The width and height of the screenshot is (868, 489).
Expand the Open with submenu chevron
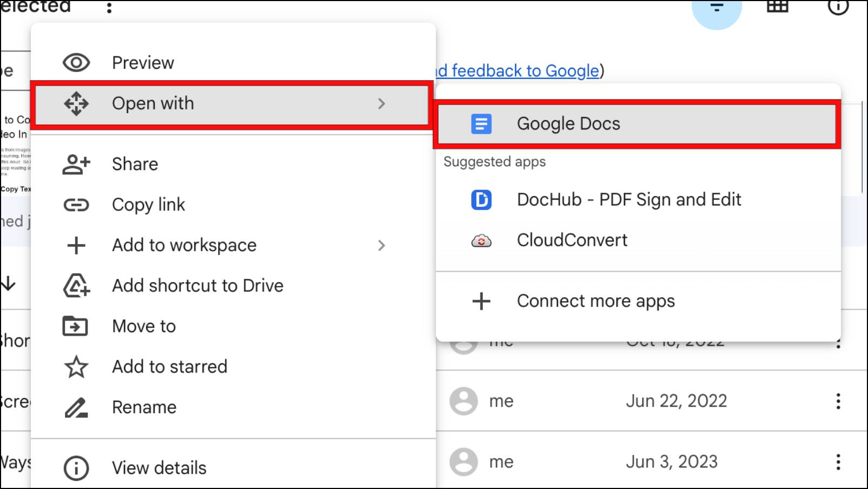click(382, 103)
